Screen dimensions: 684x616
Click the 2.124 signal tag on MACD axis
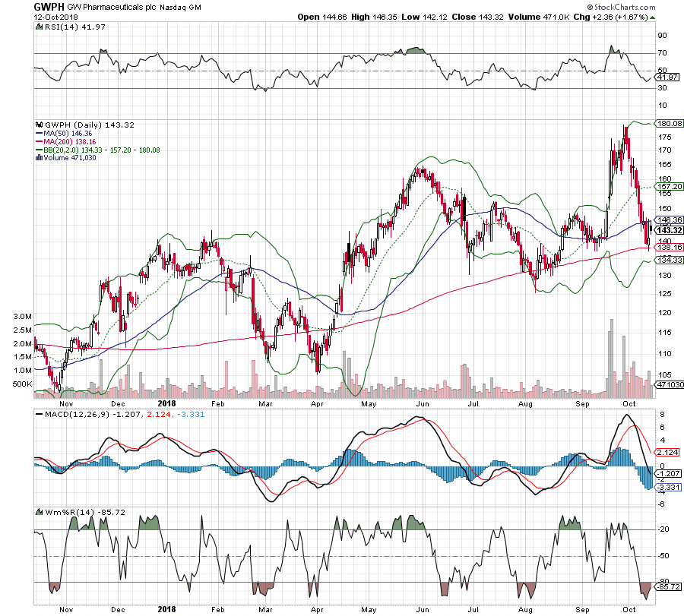pyautogui.click(x=669, y=453)
